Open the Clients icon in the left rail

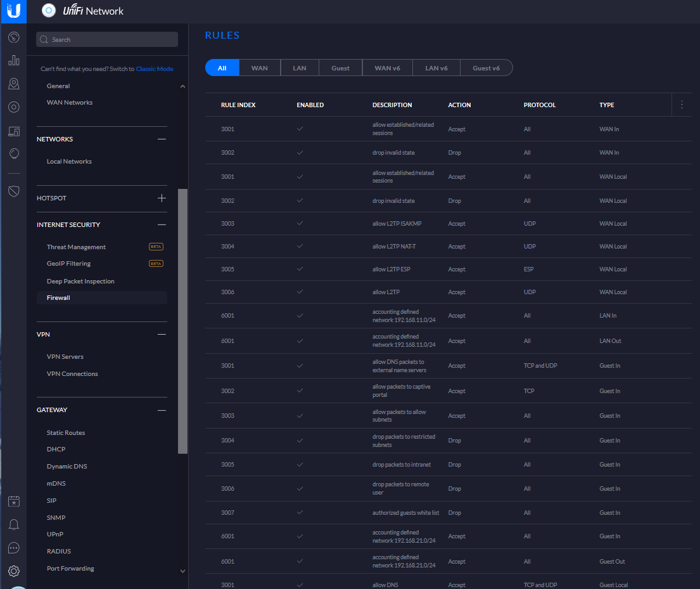[x=13, y=131]
